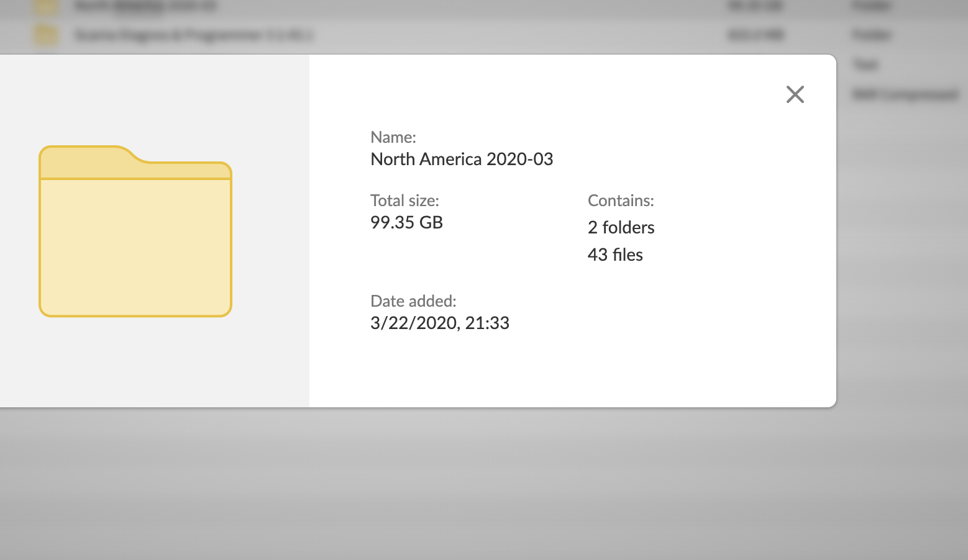Click the Date added: label
Image resolution: width=968 pixels, height=560 pixels.
[413, 301]
